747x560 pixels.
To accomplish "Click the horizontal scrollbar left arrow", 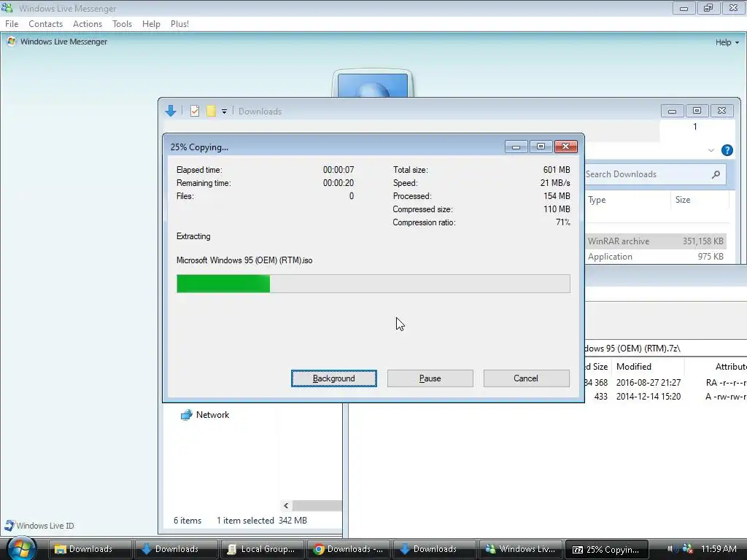I will (286, 505).
